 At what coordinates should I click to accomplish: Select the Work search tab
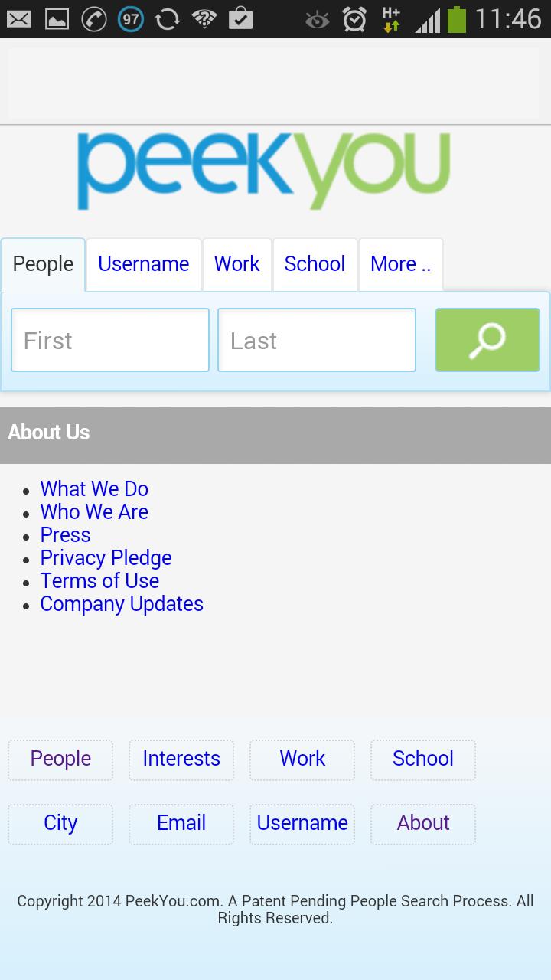(x=236, y=264)
